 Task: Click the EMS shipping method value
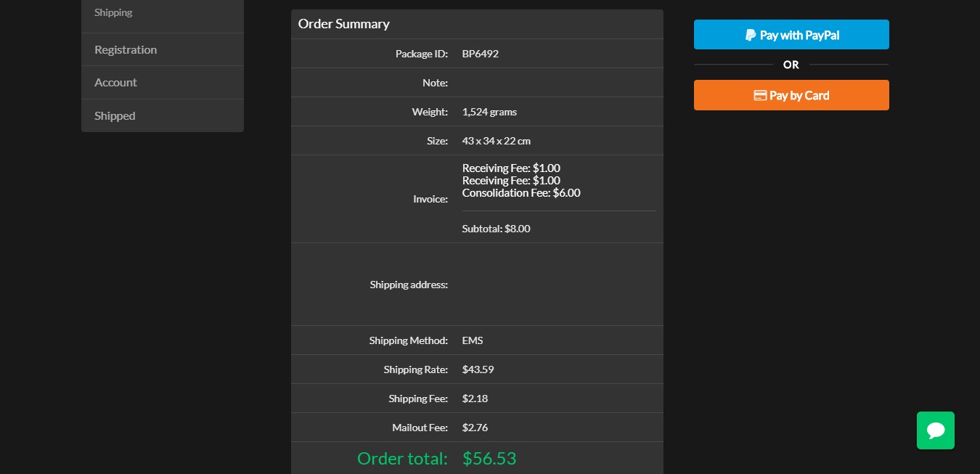(x=473, y=340)
